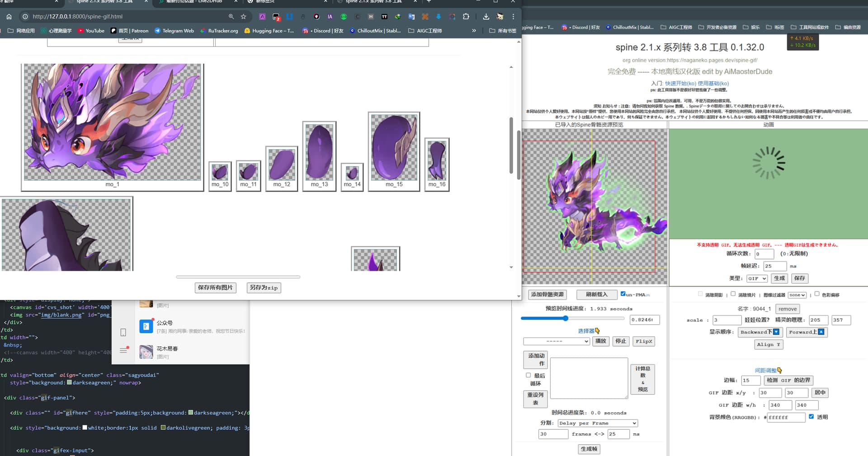Click the zoom magnifier icon in address bar
Image resolution: width=868 pixels, height=456 pixels.
[231, 17]
